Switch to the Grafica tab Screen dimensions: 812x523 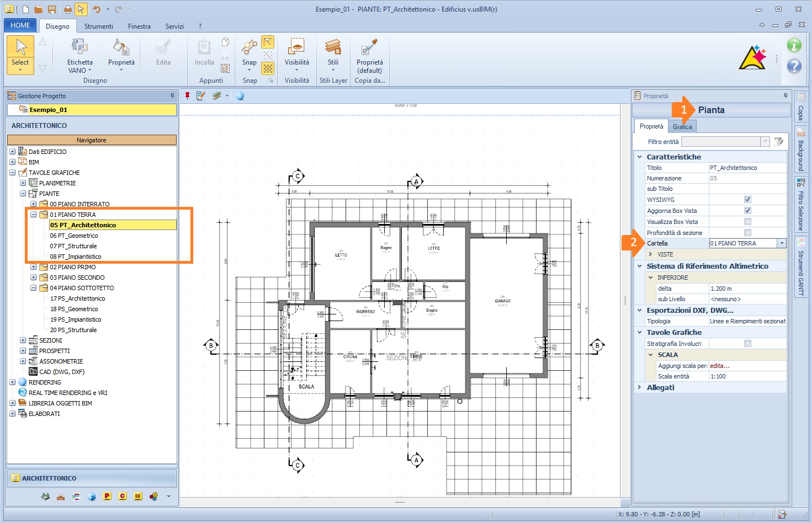coord(682,127)
